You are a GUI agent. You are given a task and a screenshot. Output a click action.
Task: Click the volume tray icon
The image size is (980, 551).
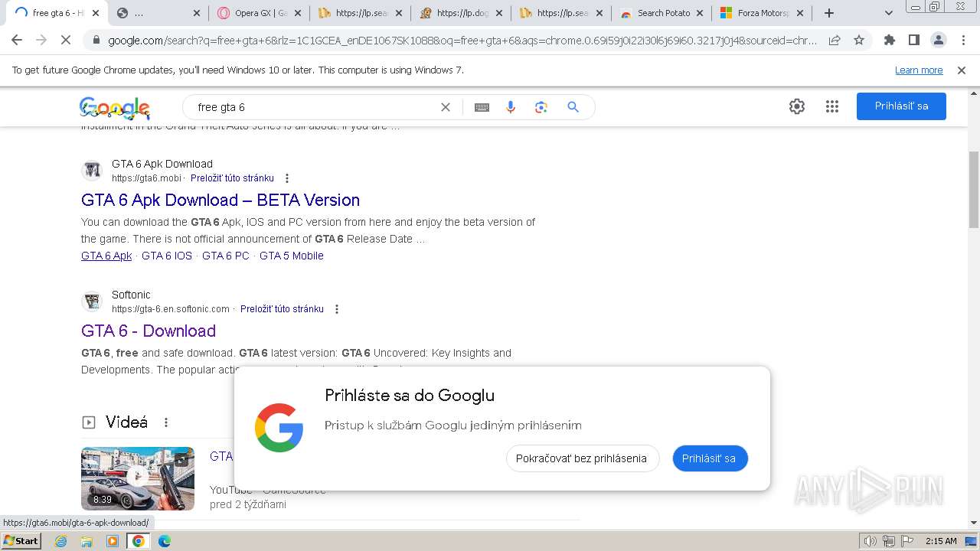tap(870, 541)
